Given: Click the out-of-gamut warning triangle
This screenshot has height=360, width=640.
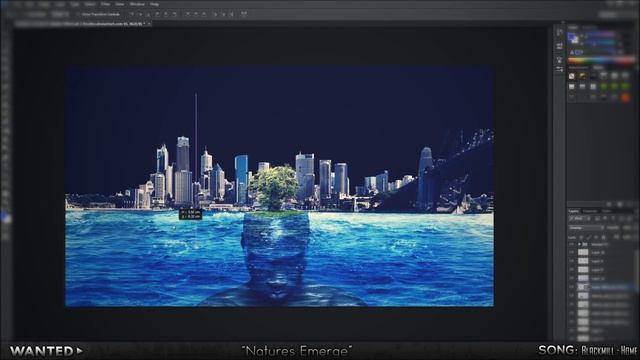Looking at the screenshot, I should coord(572,52).
